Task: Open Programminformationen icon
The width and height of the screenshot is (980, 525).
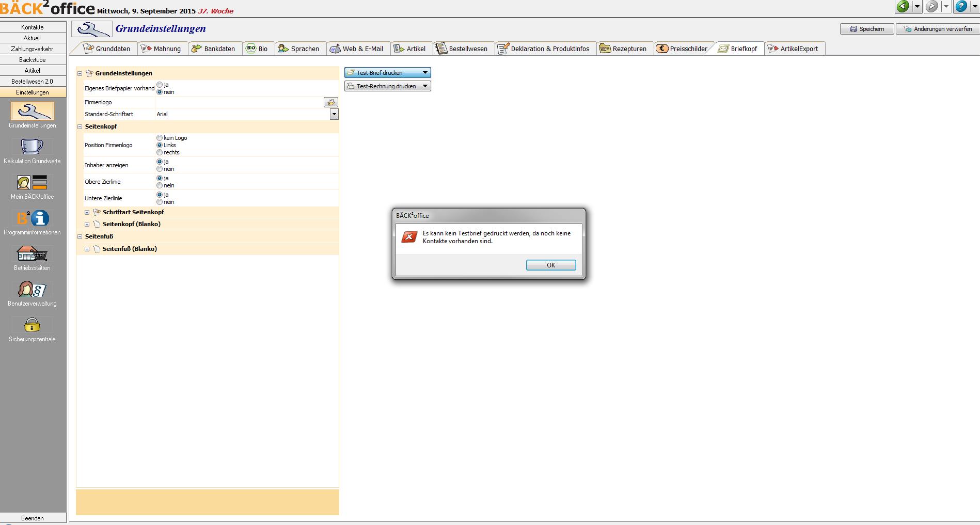Action: pos(32,218)
